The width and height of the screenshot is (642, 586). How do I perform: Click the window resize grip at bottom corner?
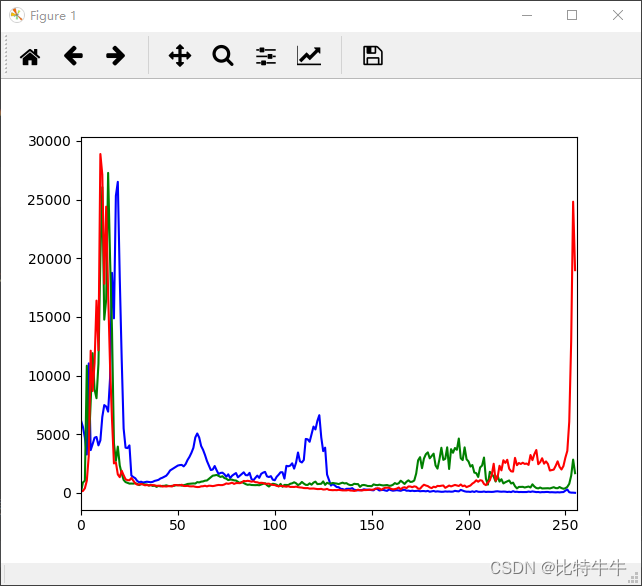pos(633,577)
